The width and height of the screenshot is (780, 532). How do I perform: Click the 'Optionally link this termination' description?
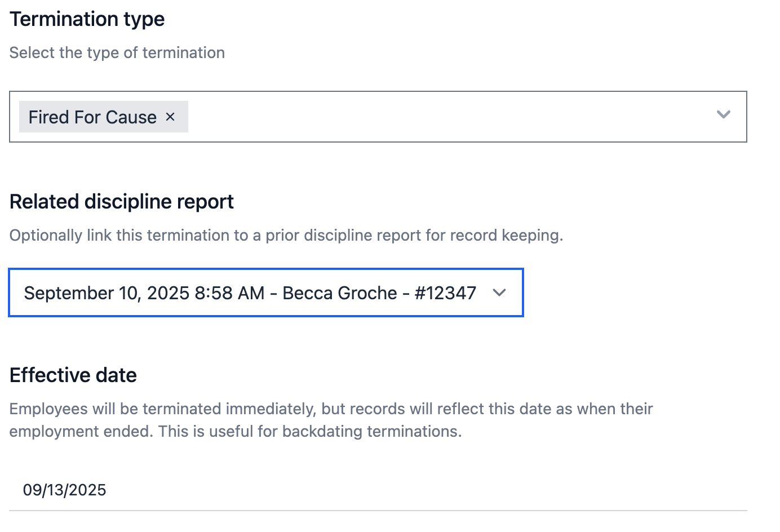pyautogui.click(x=286, y=236)
